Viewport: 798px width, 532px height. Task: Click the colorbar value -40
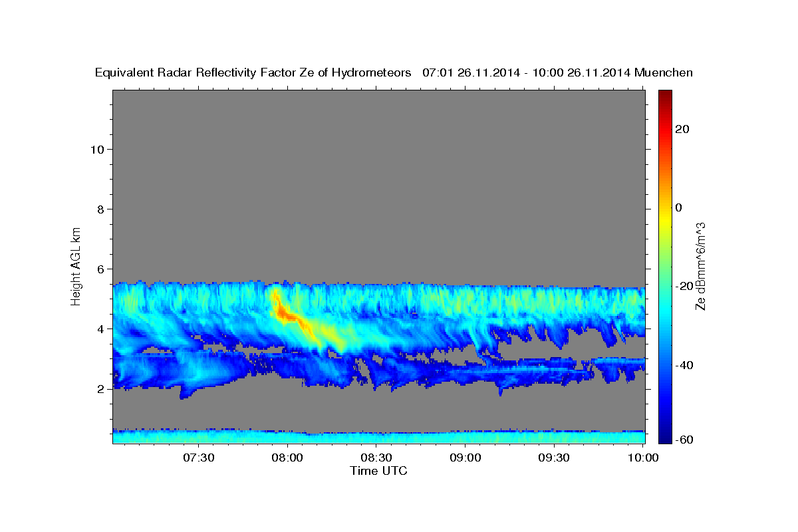coord(684,364)
